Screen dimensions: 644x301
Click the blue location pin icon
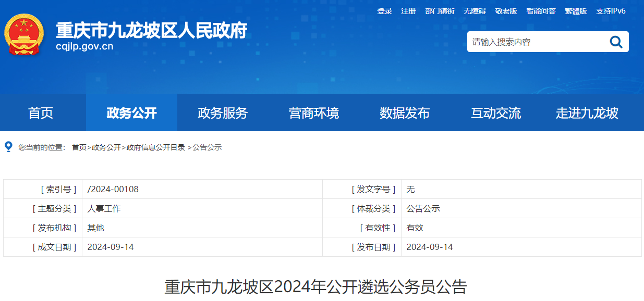coord(8,147)
